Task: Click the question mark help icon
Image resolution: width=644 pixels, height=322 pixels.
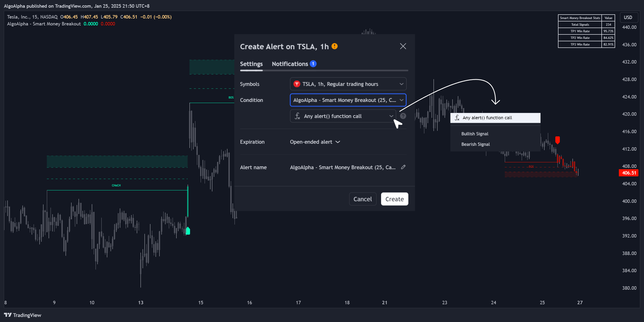Action: coord(403,116)
